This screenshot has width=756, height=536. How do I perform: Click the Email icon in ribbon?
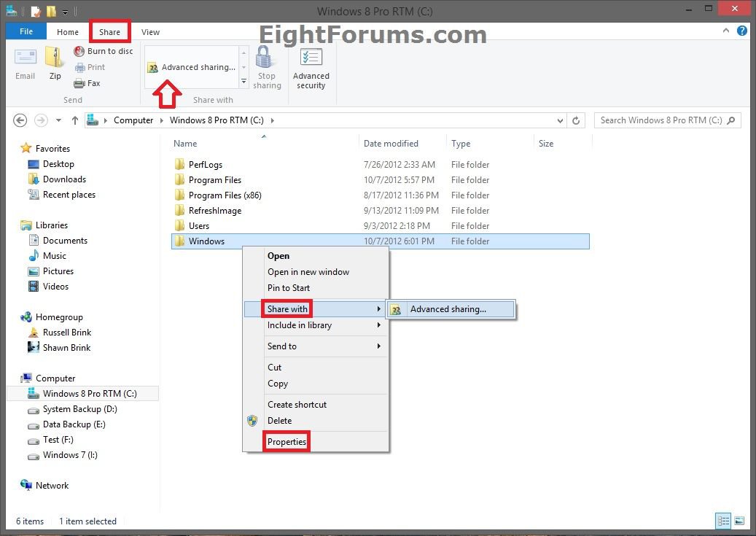(25, 58)
